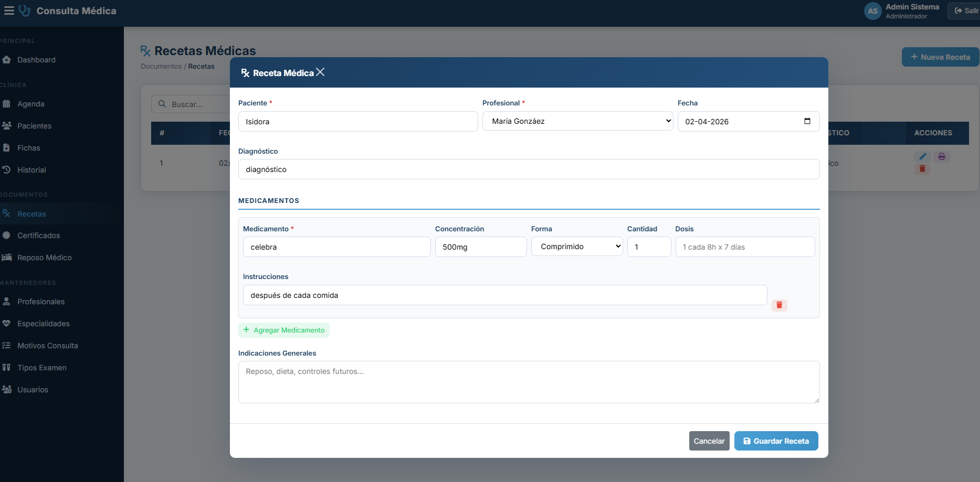Click the Cantidad field
Image resolution: width=980 pixels, height=482 pixels.
[649, 247]
